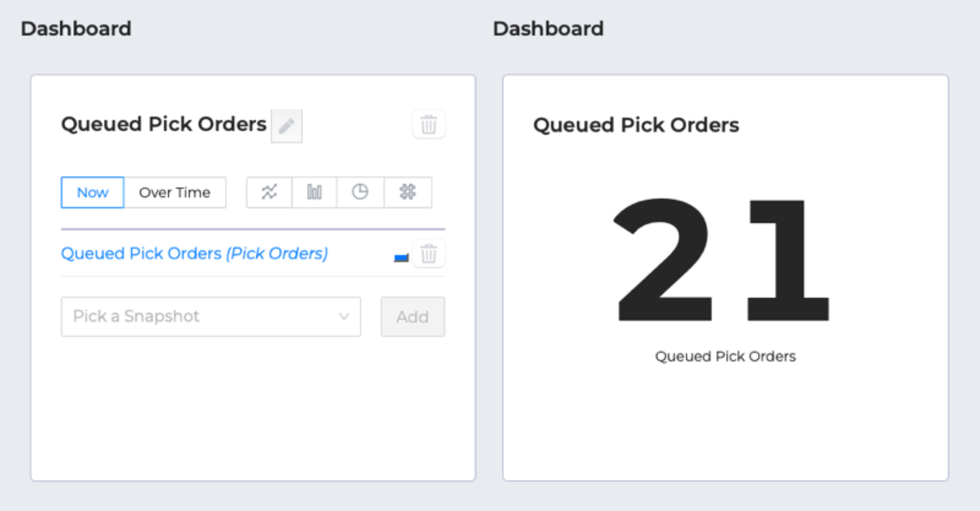
Task: Click the blue color swatch for snapshot
Action: (x=401, y=258)
